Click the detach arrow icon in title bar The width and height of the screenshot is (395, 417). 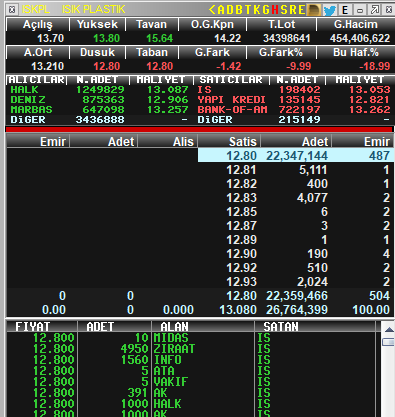click(x=375, y=10)
